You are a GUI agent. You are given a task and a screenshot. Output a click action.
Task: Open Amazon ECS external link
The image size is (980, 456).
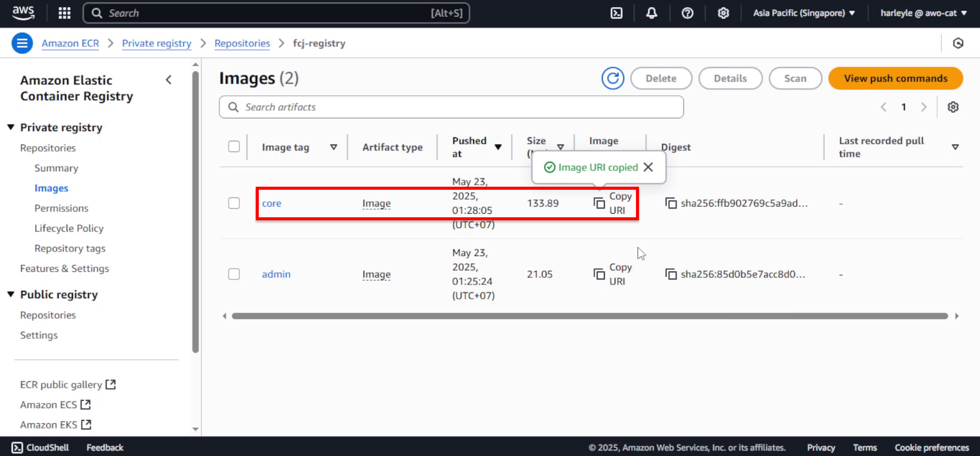coord(55,404)
